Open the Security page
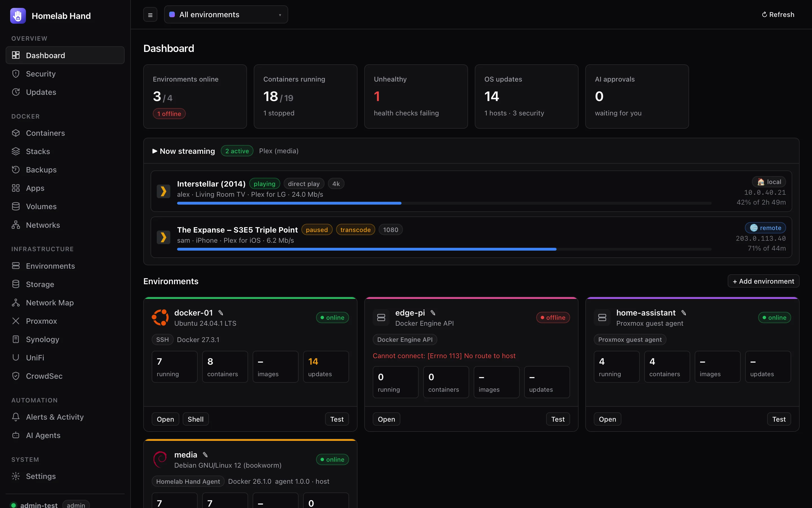Screen dimensions: 812x508 [x=65, y=74]
